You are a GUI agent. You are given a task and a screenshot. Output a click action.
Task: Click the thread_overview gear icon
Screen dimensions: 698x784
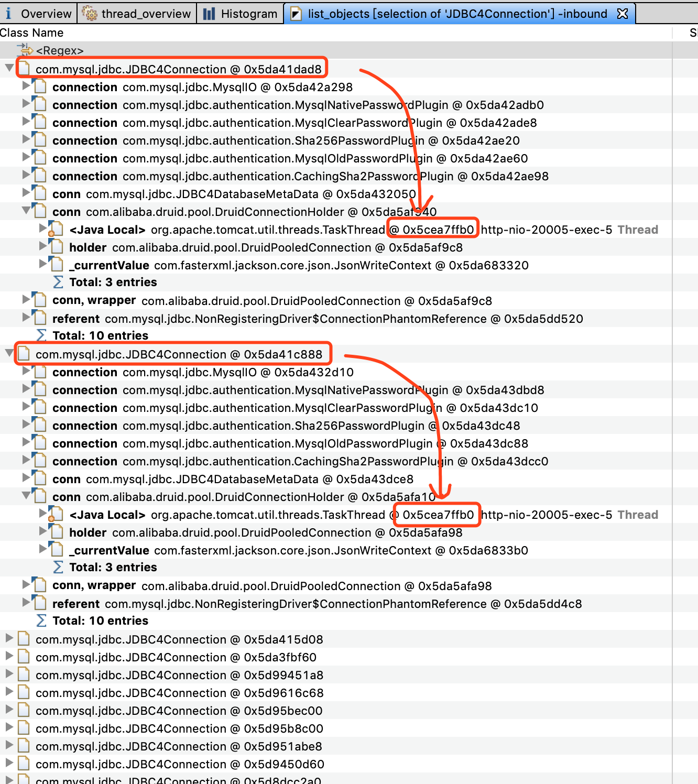[x=90, y=14]
